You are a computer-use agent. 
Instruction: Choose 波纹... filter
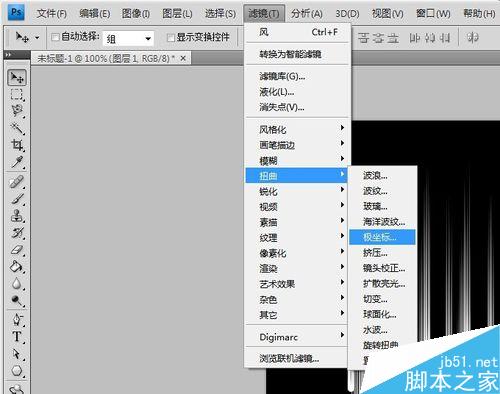coord(382,191)
